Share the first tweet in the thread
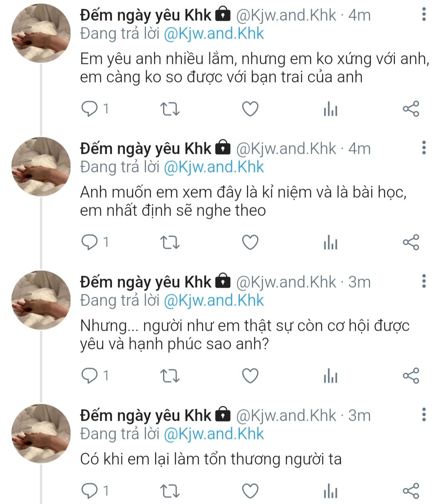 (411, 109)
